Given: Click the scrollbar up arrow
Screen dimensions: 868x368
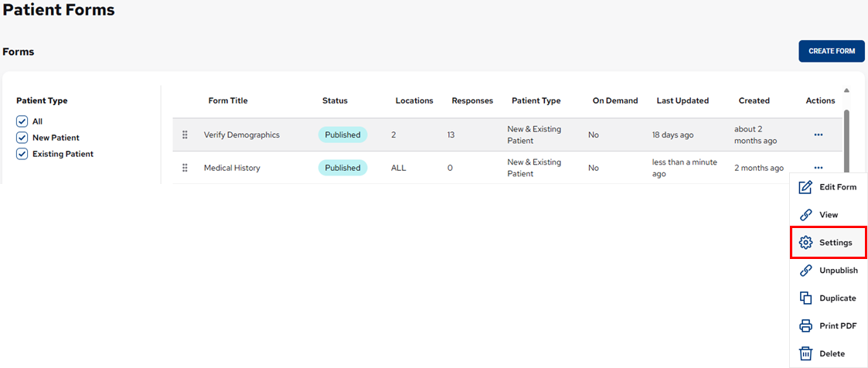Looking at the screenshot, I should [846, 90].
